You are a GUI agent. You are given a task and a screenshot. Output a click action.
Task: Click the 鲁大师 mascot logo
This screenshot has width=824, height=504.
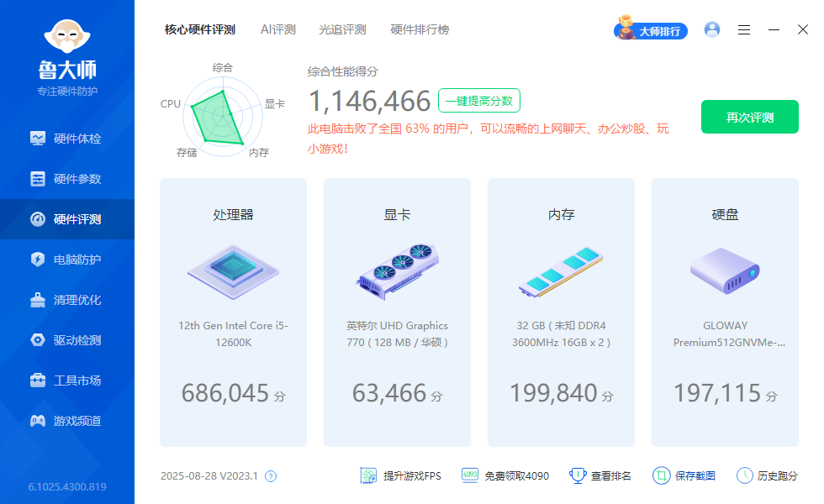[x=67, y=36]
